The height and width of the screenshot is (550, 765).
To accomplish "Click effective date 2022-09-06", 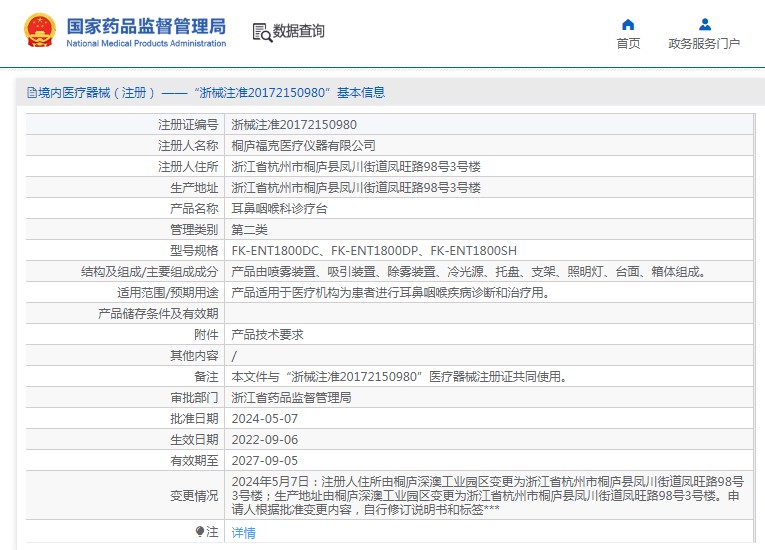I will [264, 439].
